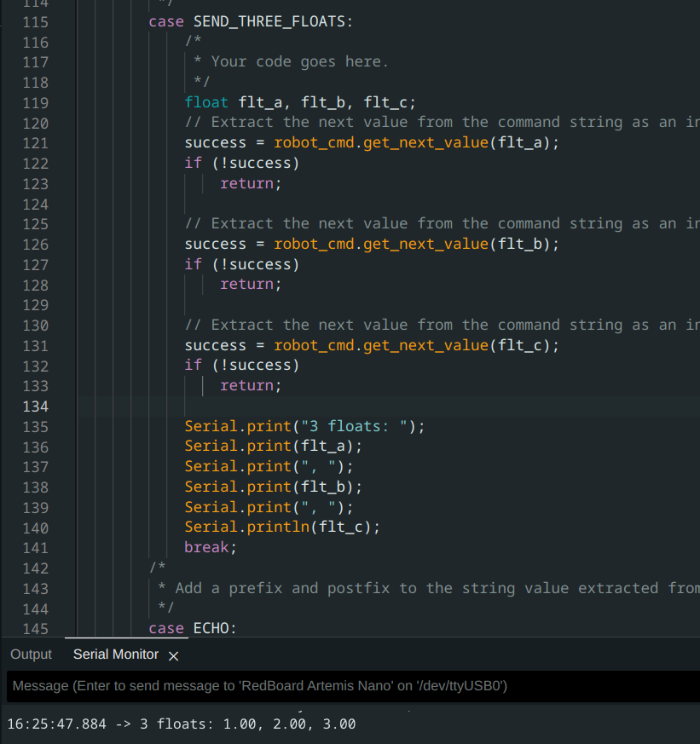700x744 pixels.
Task: Click the 'break;' statement
Action: [211, 548]
